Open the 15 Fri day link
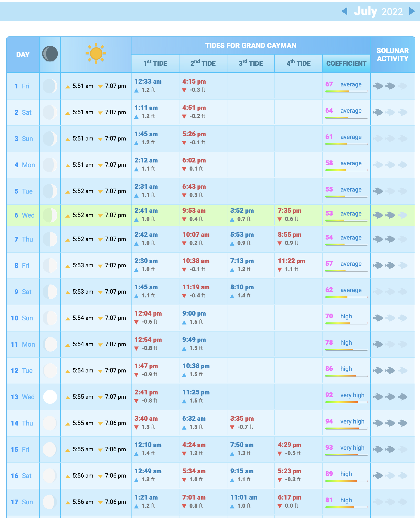 (20, 450)
